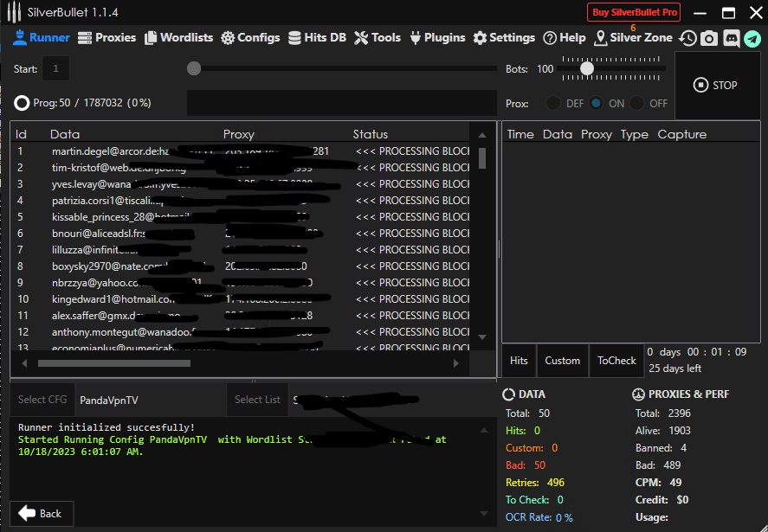
Task: Open the Silver Zone tab
Action: point(633,38)
